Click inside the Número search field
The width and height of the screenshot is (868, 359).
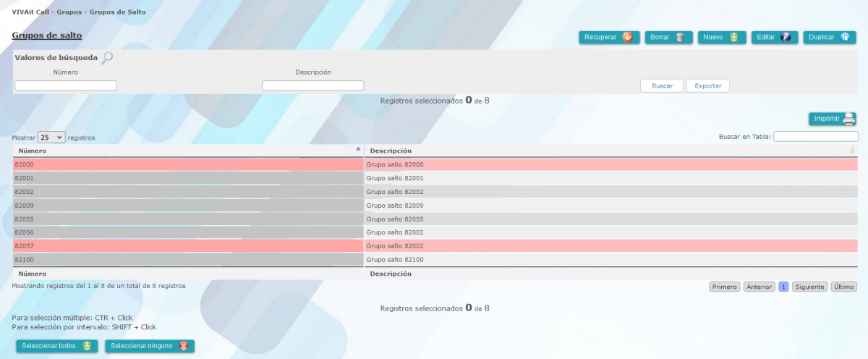point(66,85)
